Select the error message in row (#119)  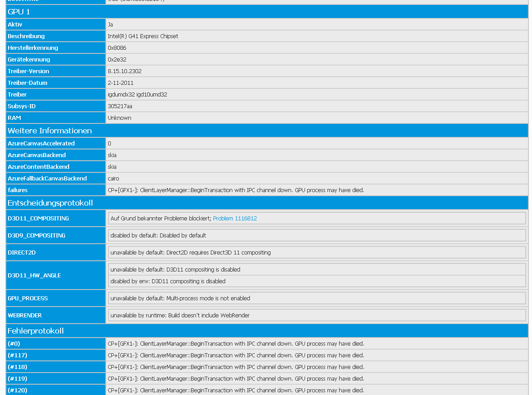click(236, 379)
